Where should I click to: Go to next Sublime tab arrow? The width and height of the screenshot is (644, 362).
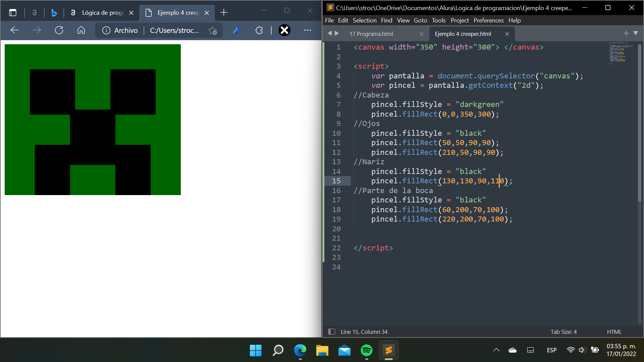pyautogui.click(x=337, y=33)
